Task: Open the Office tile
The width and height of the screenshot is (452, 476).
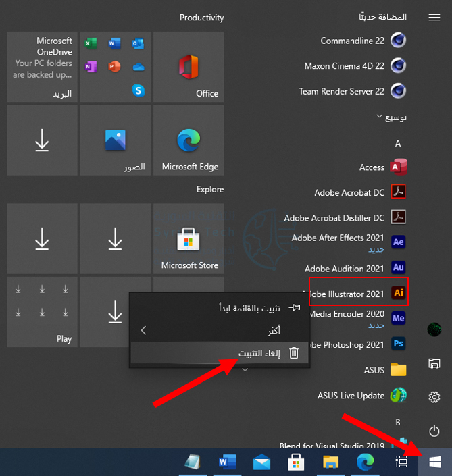Action: click(x=189, y=67)
